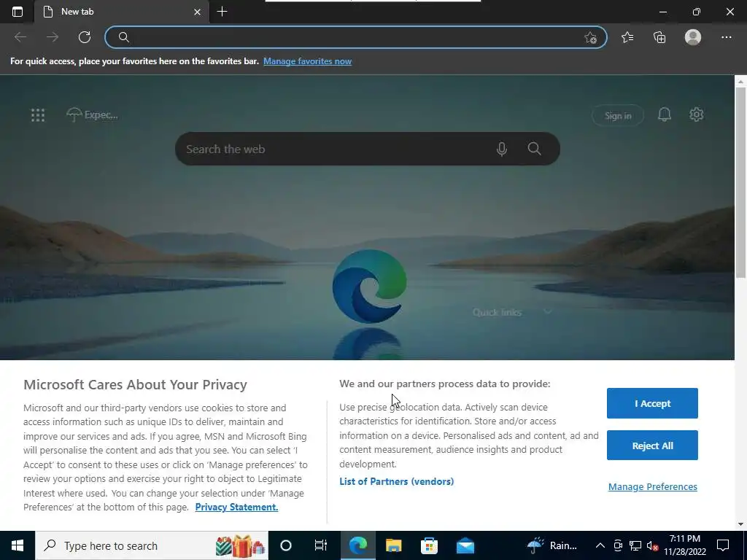Open the Action Center notifications icon

[723, 545]
